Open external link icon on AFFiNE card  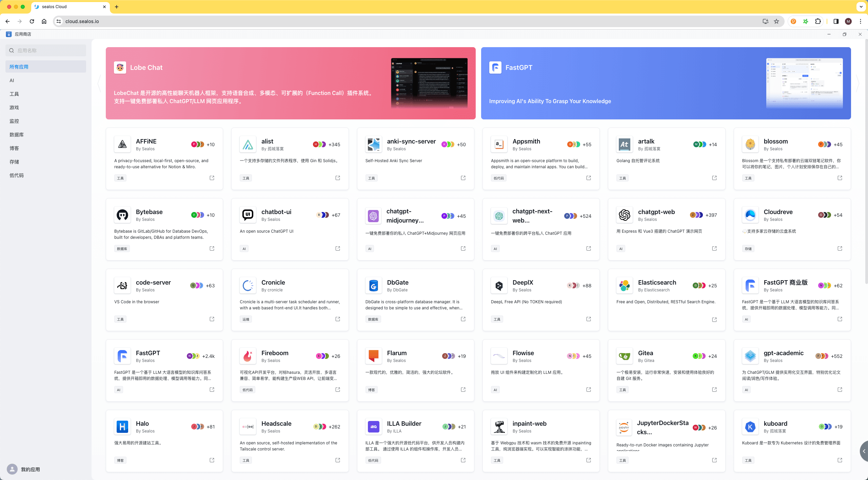pyautogui.click(x=212, y=178)
